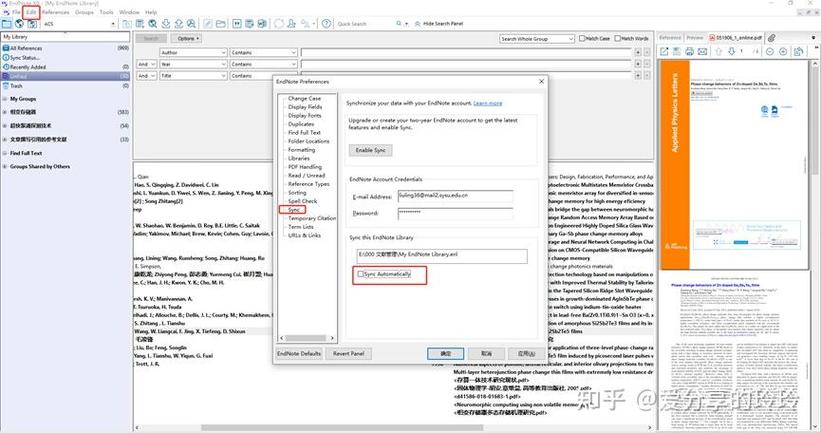Open the File menu
The image size is (821, 433).
click(x=16, y=12)
